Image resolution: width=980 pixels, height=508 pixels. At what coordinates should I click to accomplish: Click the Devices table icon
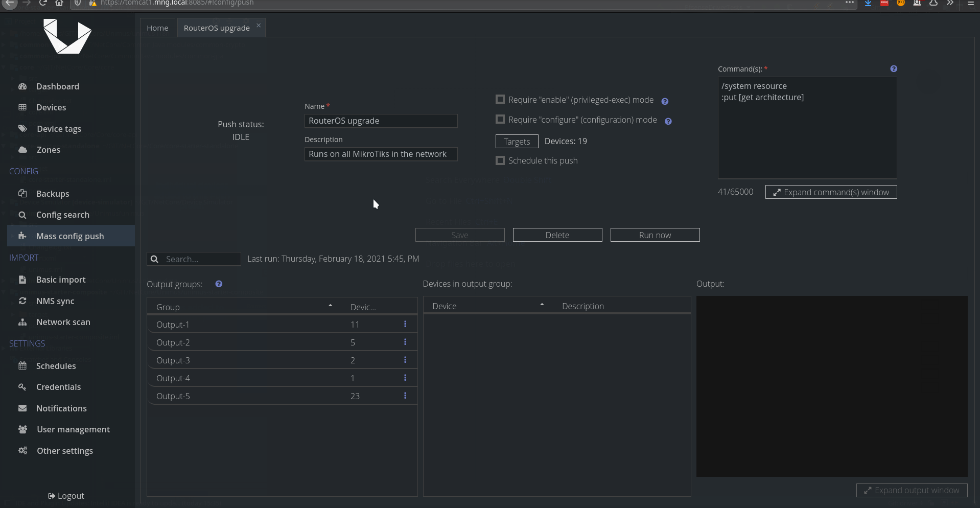tap(22, 107)
